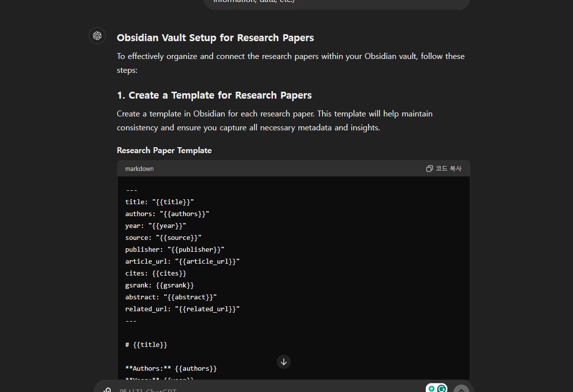Click the code line '# {{title}}'
Viewport: 573px width, 392px height.
(146, 345)
